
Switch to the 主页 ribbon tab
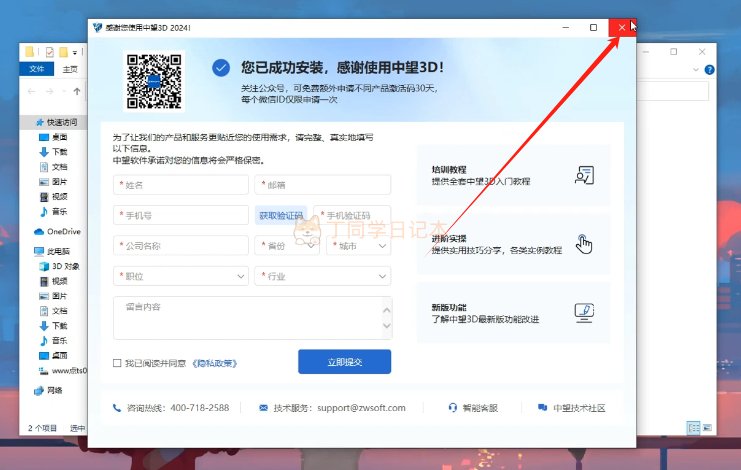coord(69,69)
